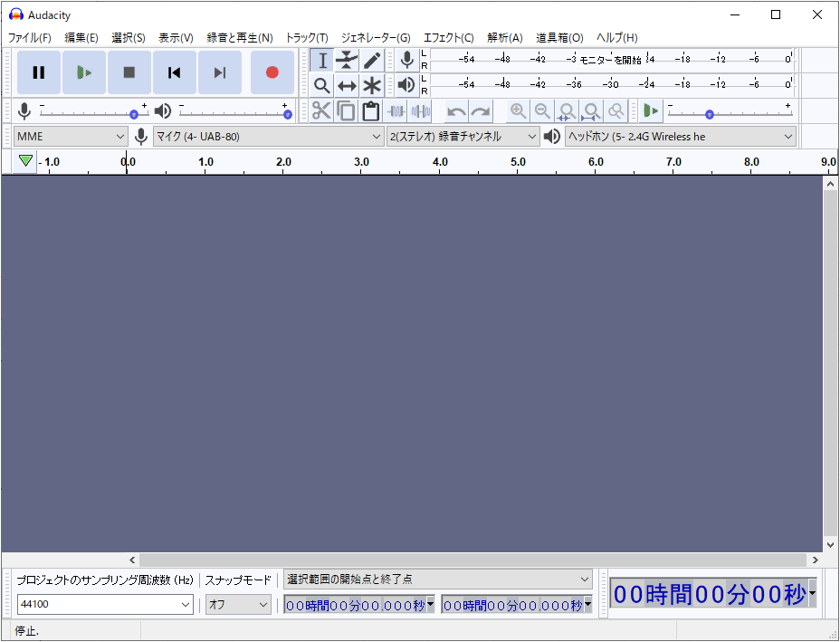Copy selection with the Copy icon

pos(346,111)
